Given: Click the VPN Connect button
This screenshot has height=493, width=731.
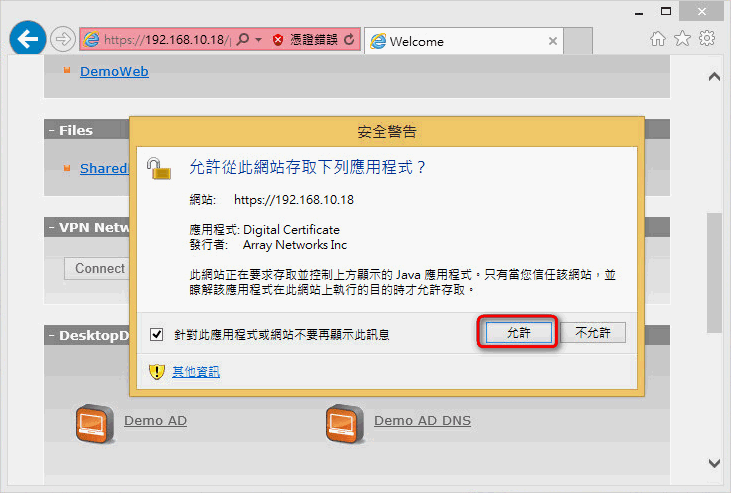Looking at the screenshot, I should (97, 269).
